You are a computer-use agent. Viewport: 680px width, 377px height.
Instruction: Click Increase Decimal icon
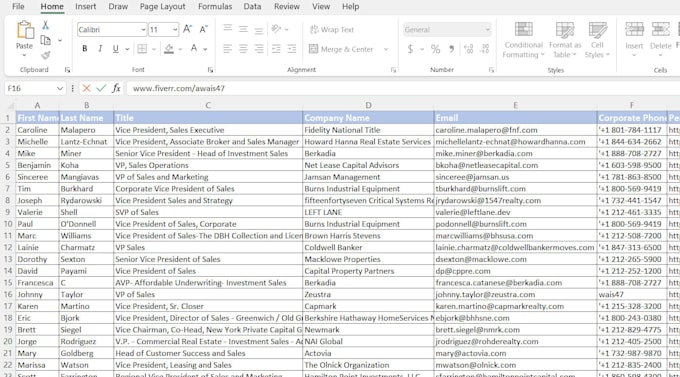[468, 49]
